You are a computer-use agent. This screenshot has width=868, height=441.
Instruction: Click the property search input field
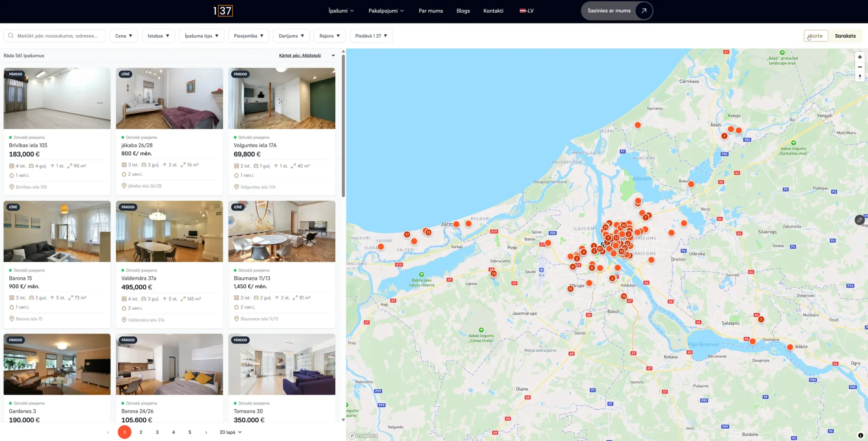coord(55,36)
